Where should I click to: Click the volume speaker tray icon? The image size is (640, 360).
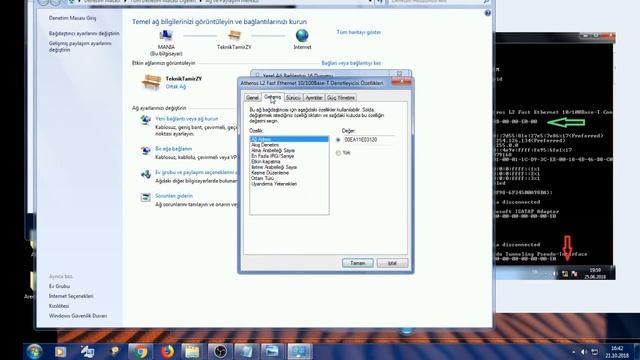click(584, 352)
